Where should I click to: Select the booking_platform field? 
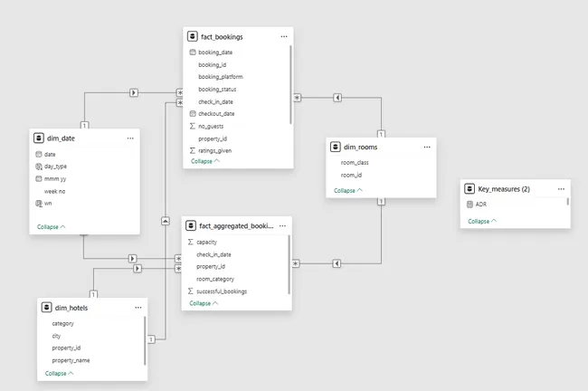(221, 77)
